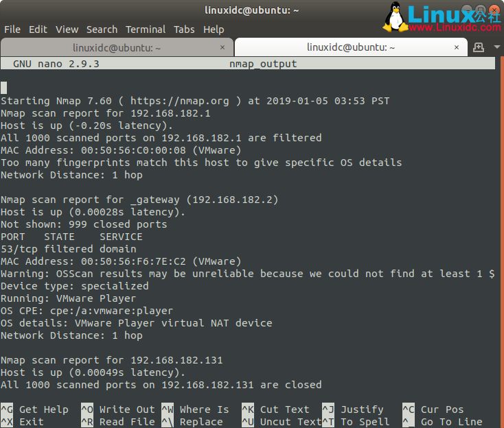Click 'Running: VMware Player' line
The width and height of the screenshot is (504, 428).
point(69,298)
